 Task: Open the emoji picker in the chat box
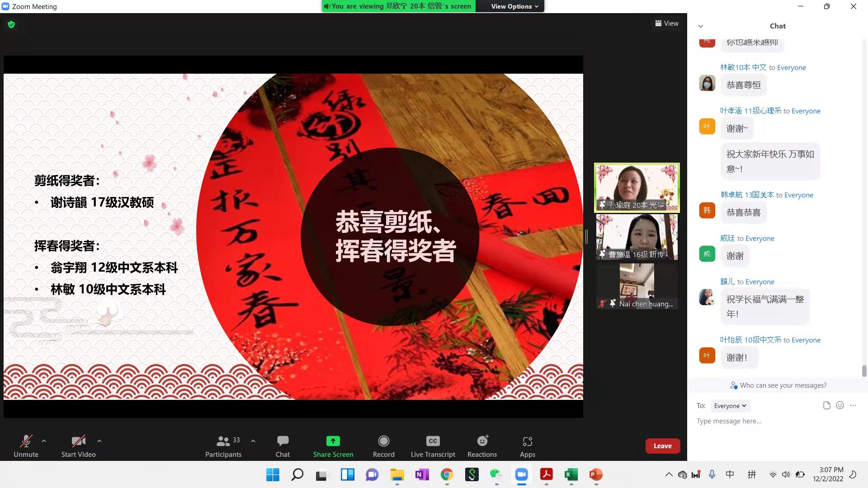(840, 405)
